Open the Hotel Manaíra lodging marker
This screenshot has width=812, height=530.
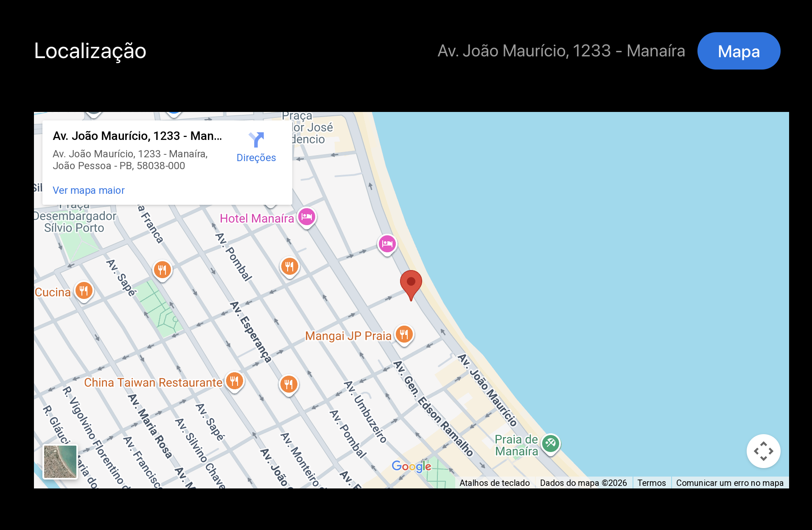306,217
